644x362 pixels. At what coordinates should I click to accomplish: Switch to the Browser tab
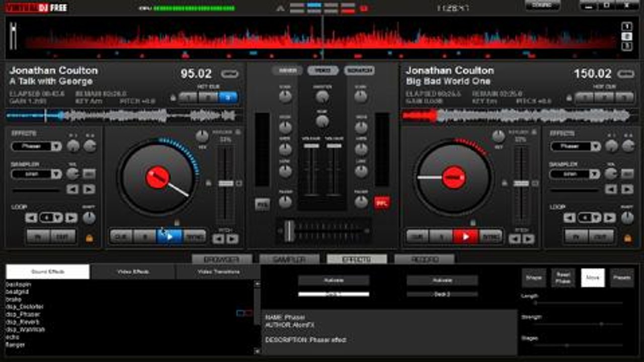(x=222, y=259)
